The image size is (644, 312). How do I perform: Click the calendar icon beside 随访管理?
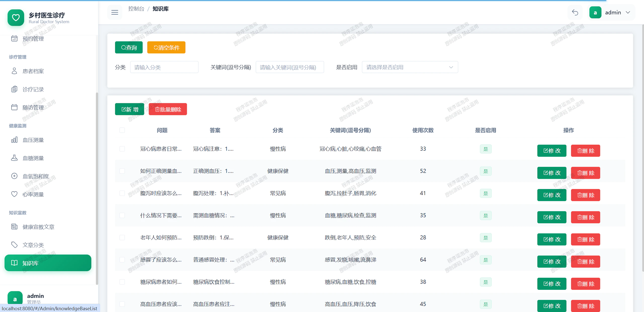click(14, 107)
